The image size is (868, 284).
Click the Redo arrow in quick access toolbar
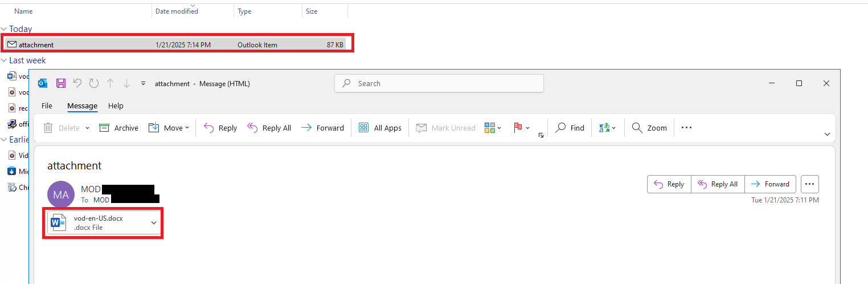(94, 83)
